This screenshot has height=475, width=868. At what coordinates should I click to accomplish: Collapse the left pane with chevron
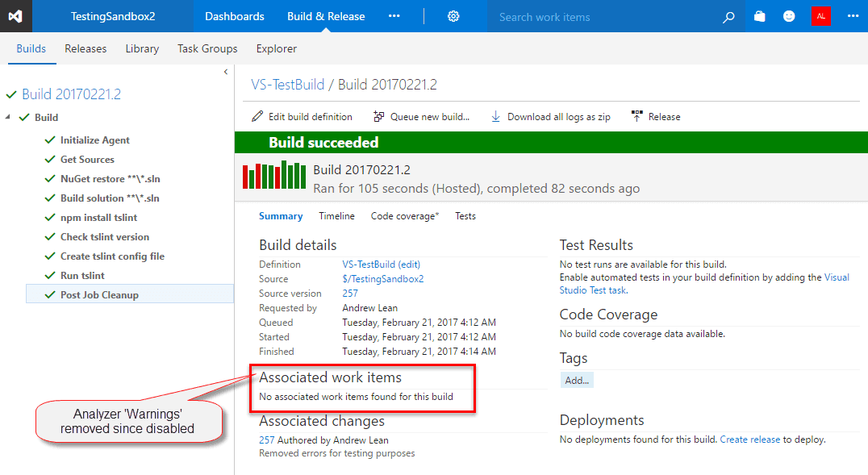[226, 73]
